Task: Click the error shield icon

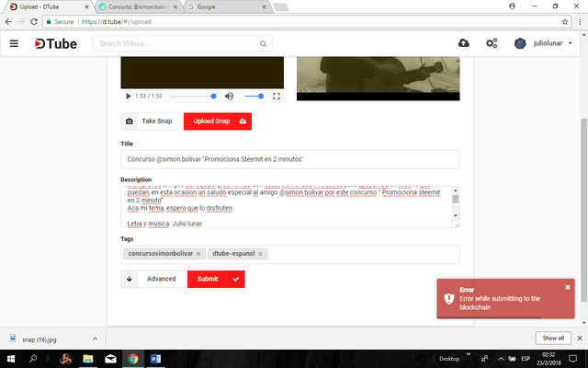Action: (x=449, y=299)
